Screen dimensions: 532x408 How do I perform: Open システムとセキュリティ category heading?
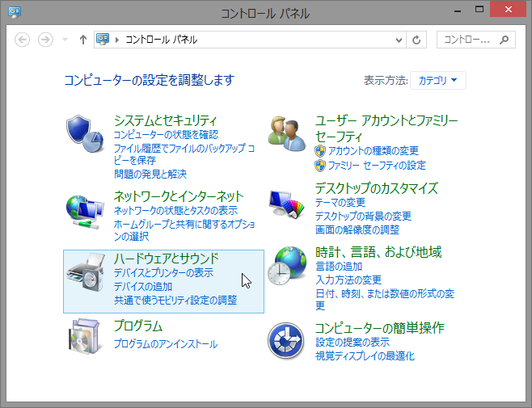(165, 120)
